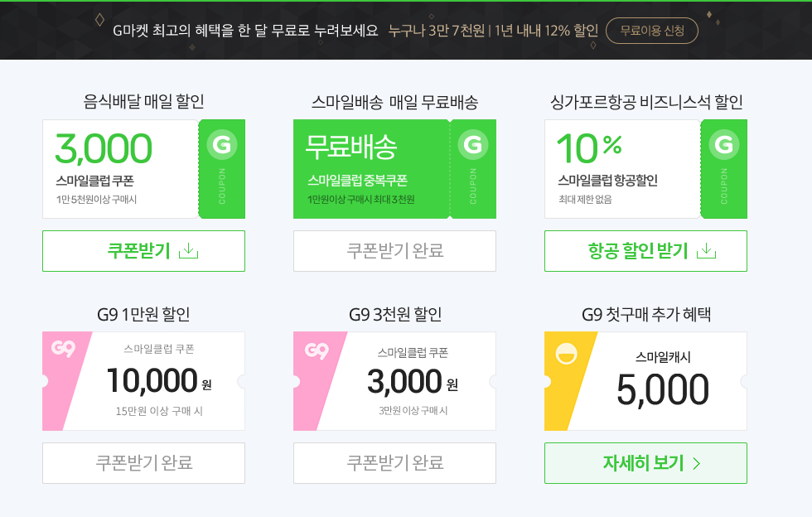812x517 pixels.
Task: Click the G logo on the 3,000 coupon
Action: point(222,145)
